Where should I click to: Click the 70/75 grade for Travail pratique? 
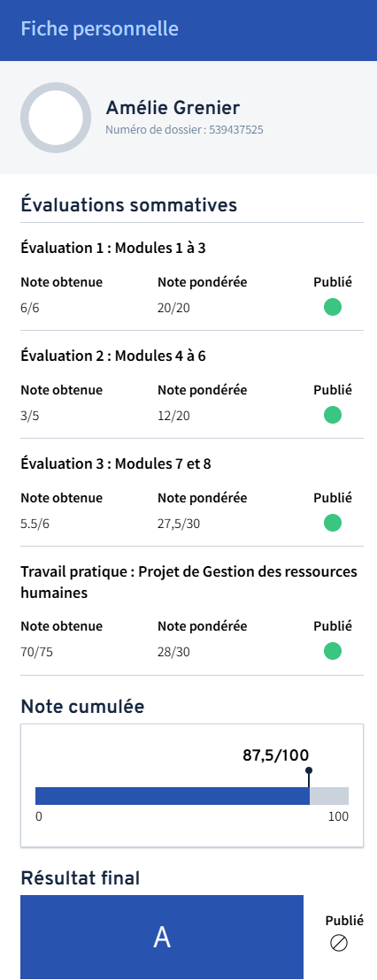tap(37, 653)
